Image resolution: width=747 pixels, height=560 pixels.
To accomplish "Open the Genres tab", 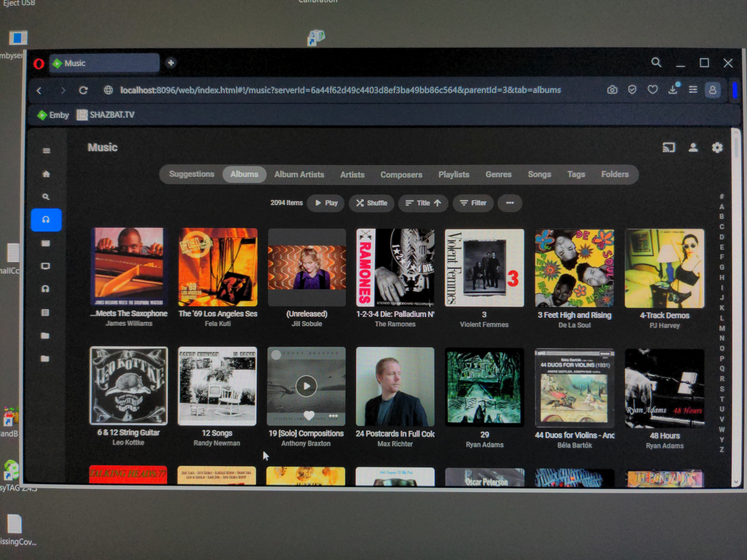I will pos(498,175).
